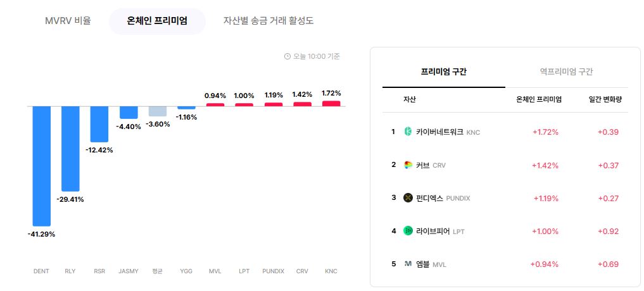Switch to 역프리미엄 구간 tab
The image size is (644, 291).
pyautogui.click(x=566, y=72)
